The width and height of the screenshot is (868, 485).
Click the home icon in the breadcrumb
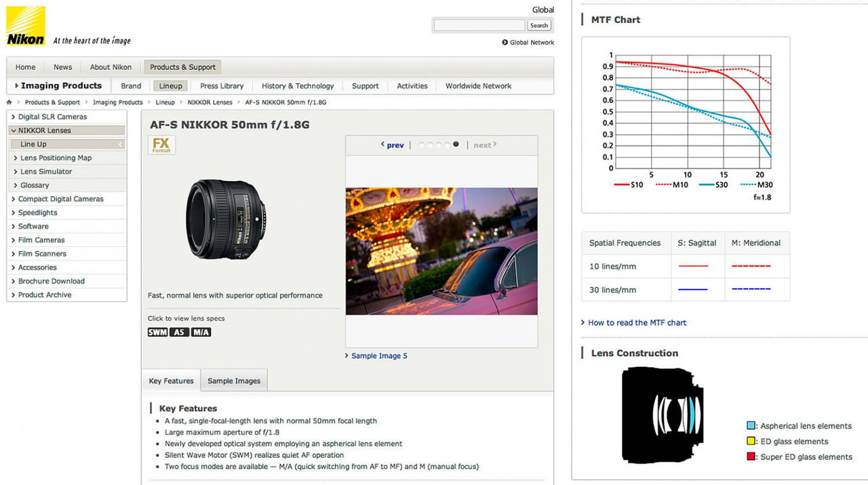pos(9,102)
